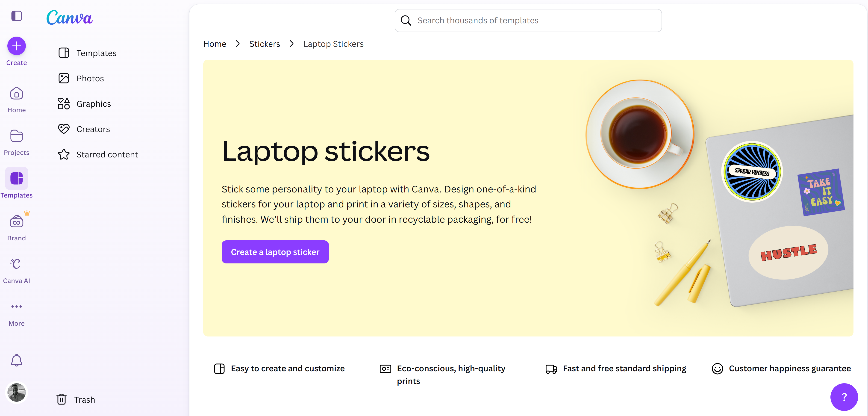868x416 pixels.
Task: Open notifications with the bell icon
Action: pyautogui.click(x=16, y=360)
